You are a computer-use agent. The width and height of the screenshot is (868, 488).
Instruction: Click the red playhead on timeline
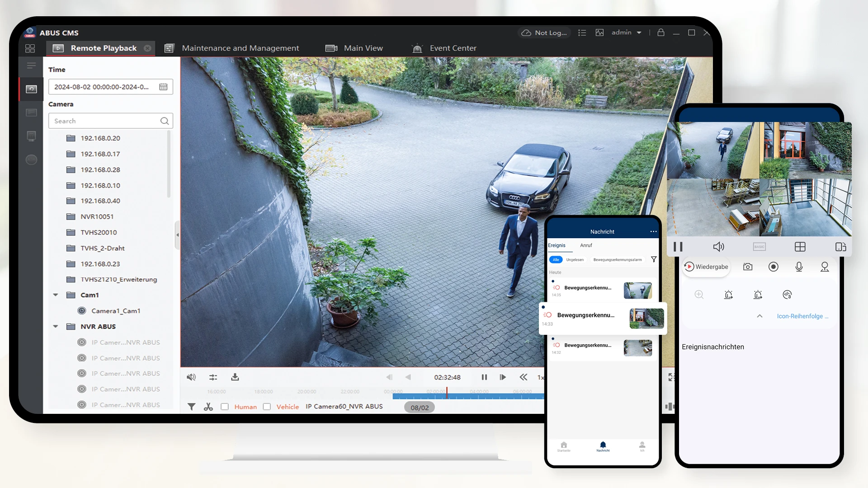(447, 392)
